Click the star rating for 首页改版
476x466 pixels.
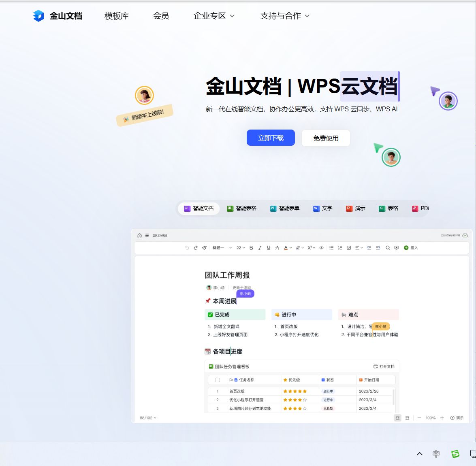[x=295, y=392]
